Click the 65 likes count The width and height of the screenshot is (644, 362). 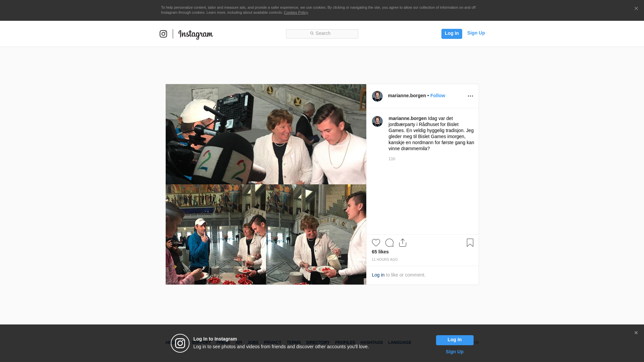coord(380,252)
